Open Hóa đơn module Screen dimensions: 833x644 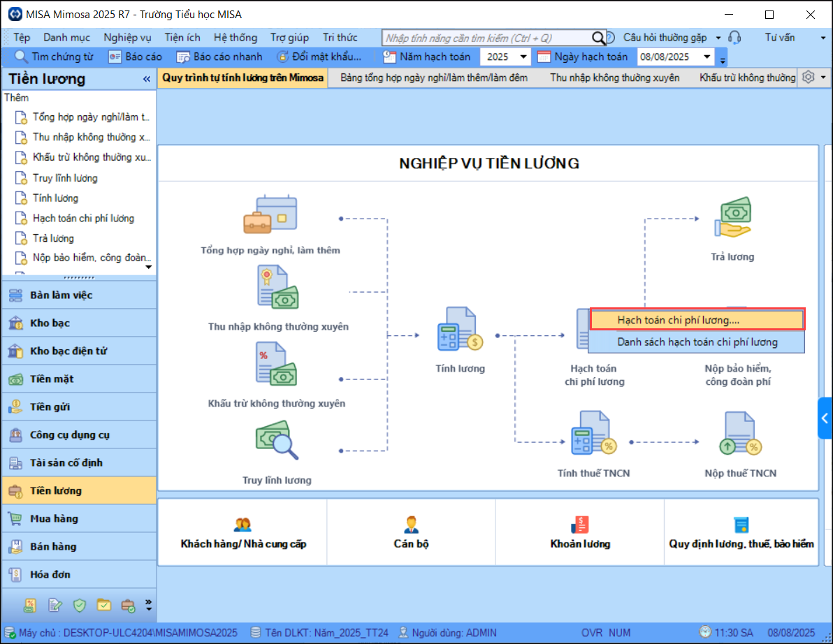(79, 574)
